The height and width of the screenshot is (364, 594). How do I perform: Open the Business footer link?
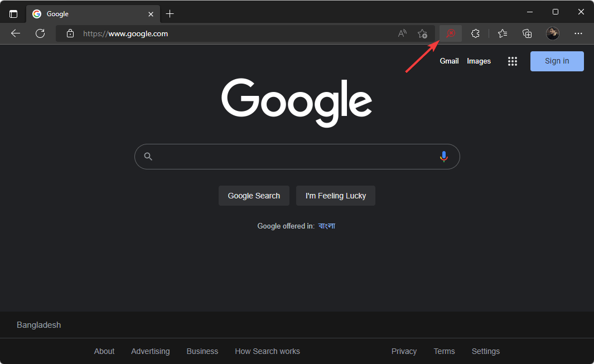pyautogui.click(x=202, y=351)
